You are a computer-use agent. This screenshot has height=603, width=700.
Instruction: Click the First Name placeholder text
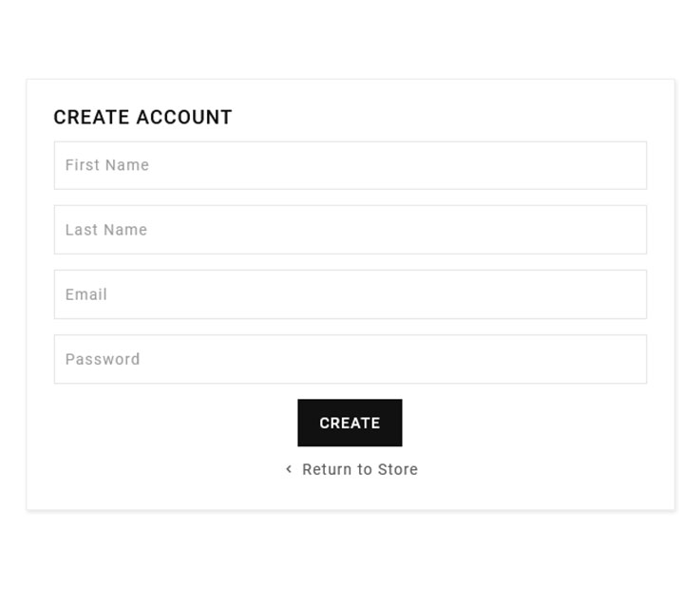[107, 165]
